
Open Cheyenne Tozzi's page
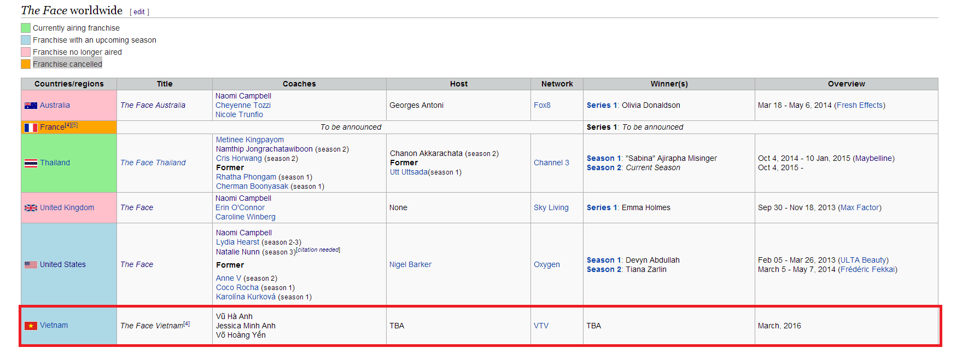tap(243, 105)
